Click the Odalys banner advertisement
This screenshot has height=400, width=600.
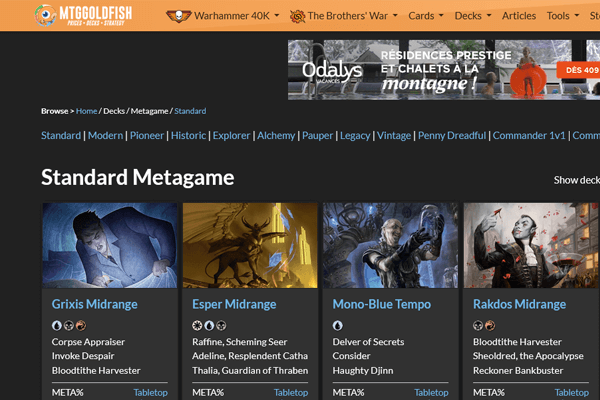444,70
